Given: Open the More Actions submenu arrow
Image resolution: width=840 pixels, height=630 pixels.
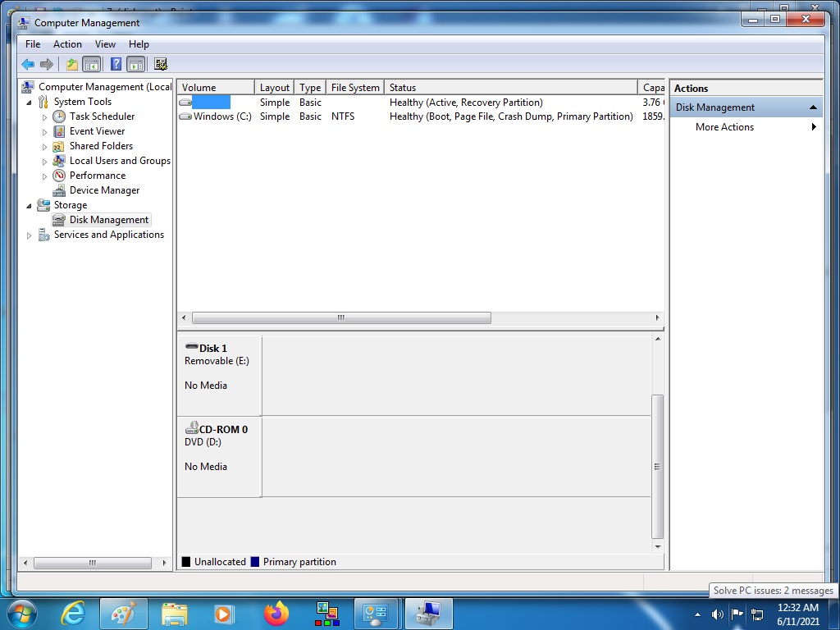Looking at the screenshot, I should [814, 127].
